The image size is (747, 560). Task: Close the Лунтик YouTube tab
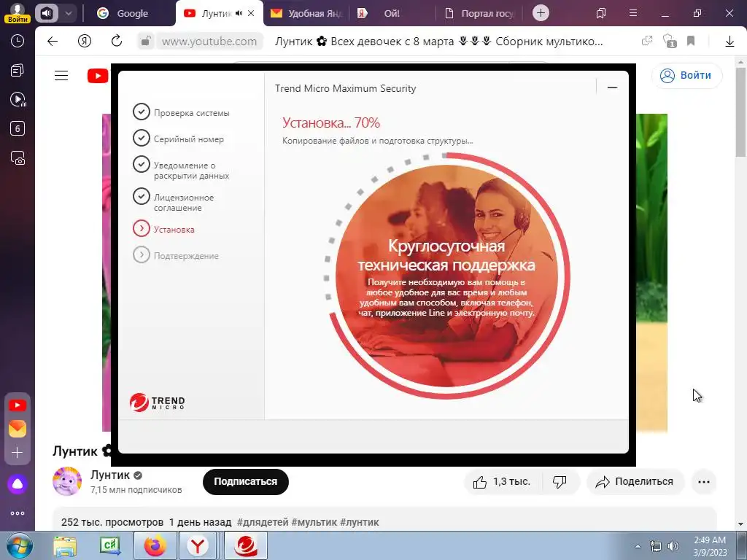pyautogui.click(x=251, y=13)
